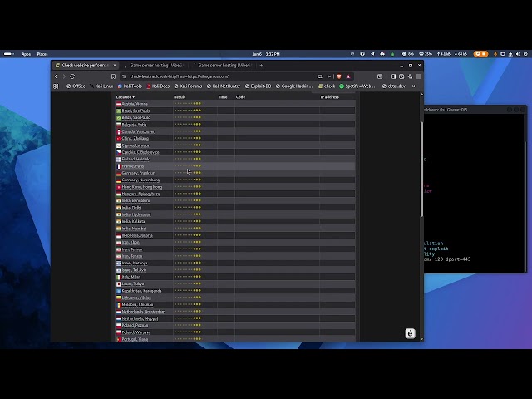Click the Brave Rewards triangle icon

coord(348,76)
